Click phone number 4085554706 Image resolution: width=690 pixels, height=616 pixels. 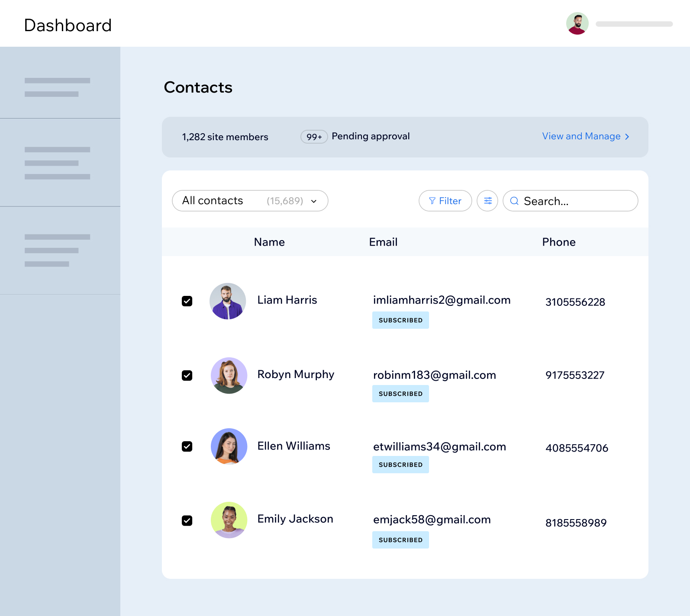tap(577, 448)
